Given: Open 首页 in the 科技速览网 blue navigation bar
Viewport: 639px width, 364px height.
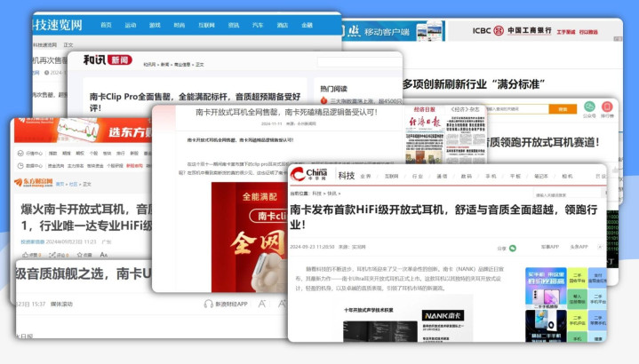Looking at the screenshot, I should (x=106, y=25).
